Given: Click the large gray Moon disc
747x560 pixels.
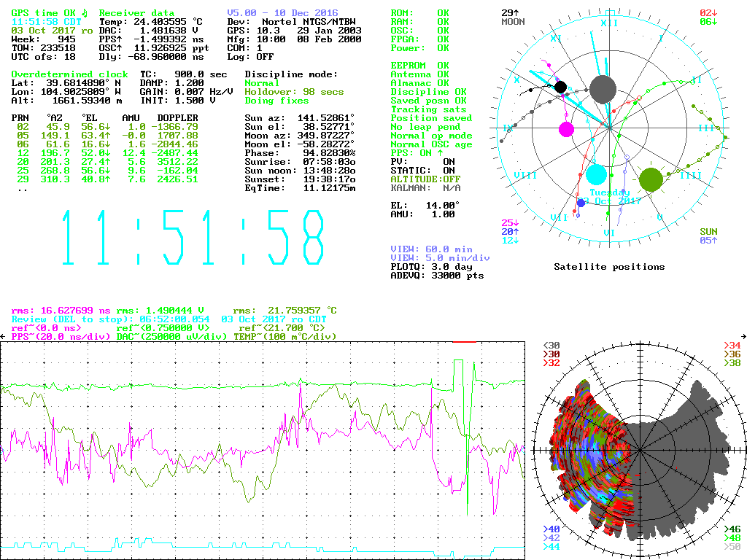Looking at the screenshot, I should pyautogui.click(x=603, y=89).
